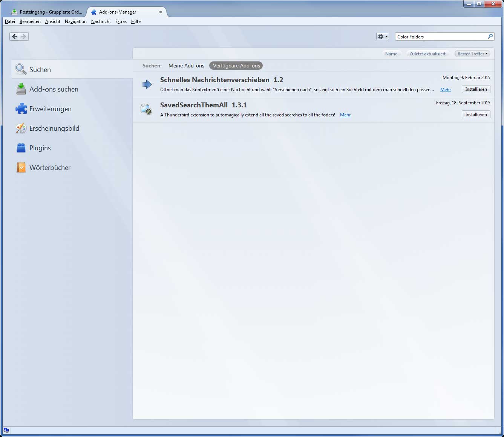The height and width of the screenshot is (437, 504).
Task: Open the Hilfe menu
Action: pyautogui.click(x=136, y=21)
